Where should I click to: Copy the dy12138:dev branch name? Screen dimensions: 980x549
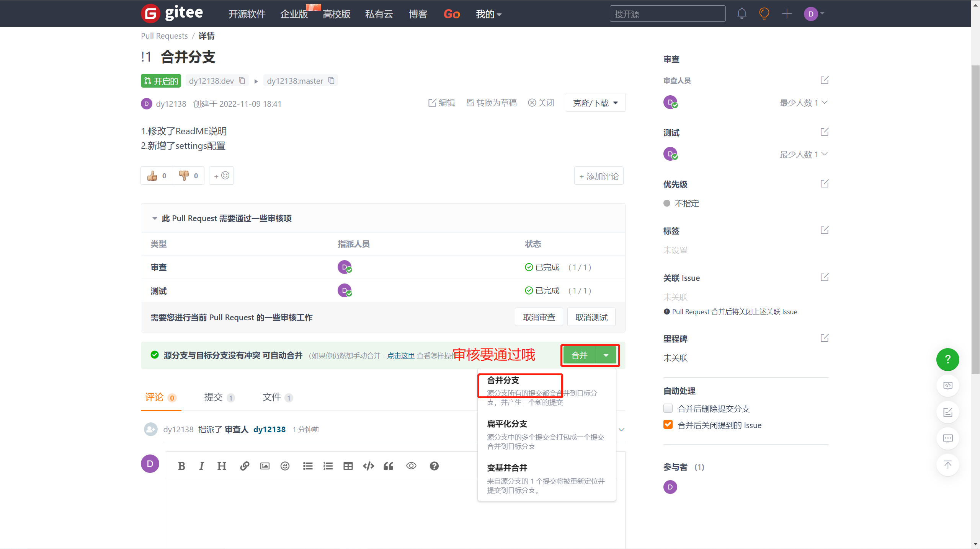[x=242, y=81]
